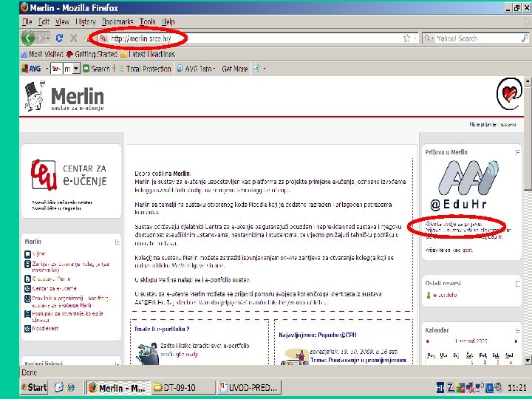
Task: Open the Tools menu
Action: [148, 21]
